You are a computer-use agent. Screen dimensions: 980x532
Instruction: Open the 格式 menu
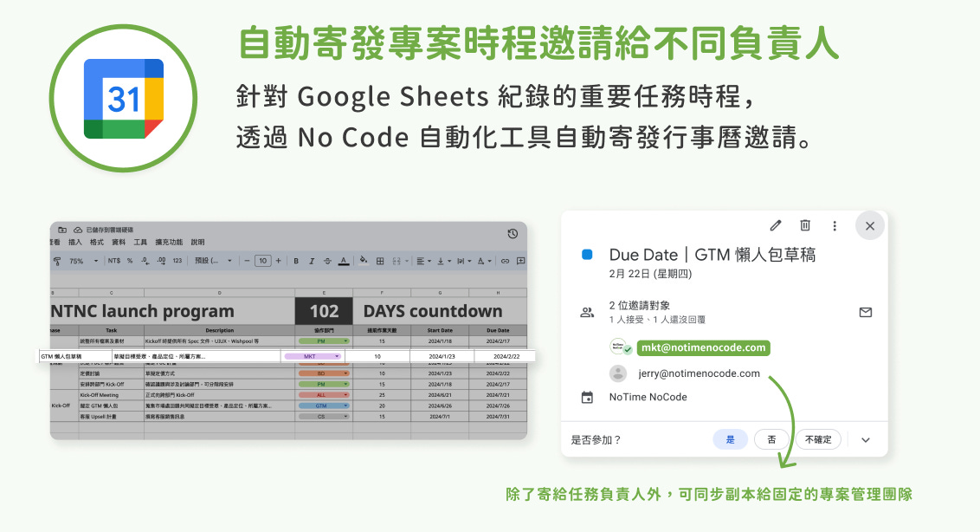[97, 243]
